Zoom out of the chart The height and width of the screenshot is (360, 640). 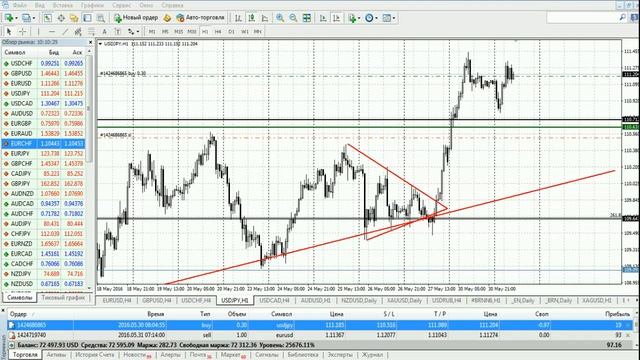click(293, 18)
